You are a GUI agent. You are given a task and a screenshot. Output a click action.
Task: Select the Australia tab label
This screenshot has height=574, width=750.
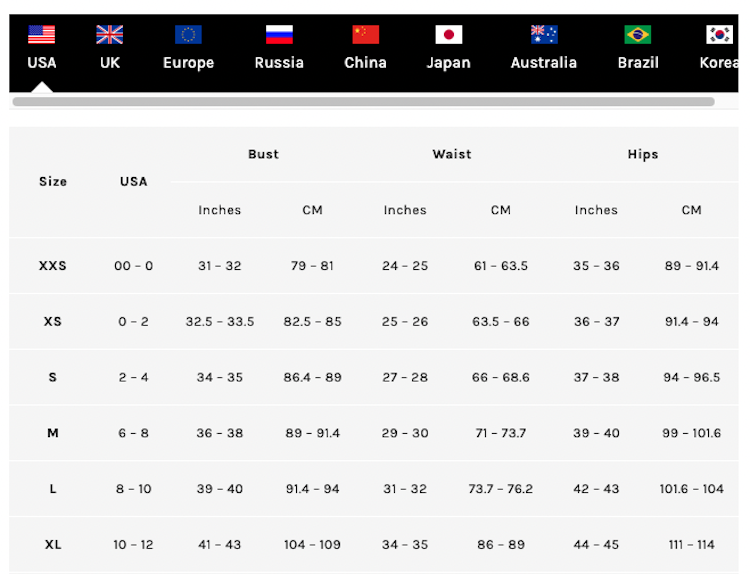click(544, 63)
